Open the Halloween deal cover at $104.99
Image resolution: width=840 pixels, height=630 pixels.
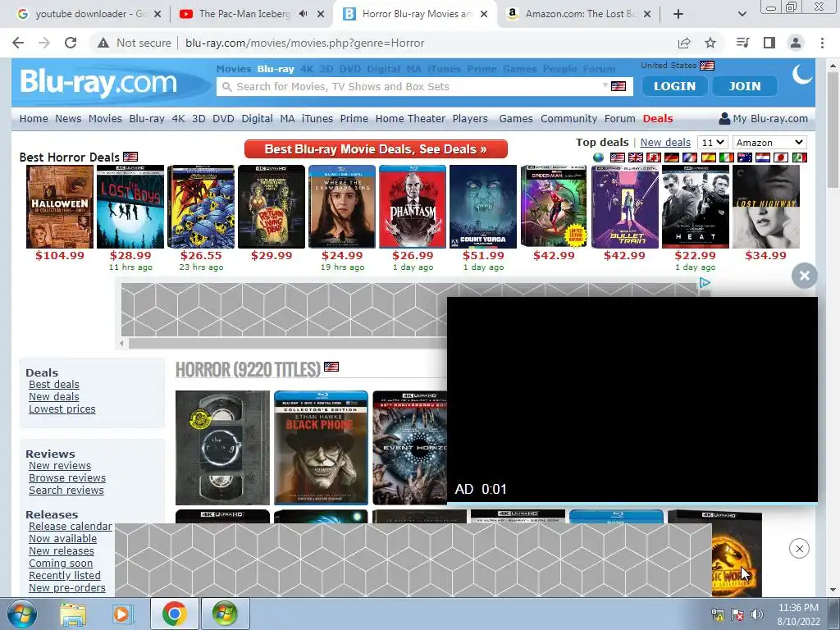tap(60, 207)
